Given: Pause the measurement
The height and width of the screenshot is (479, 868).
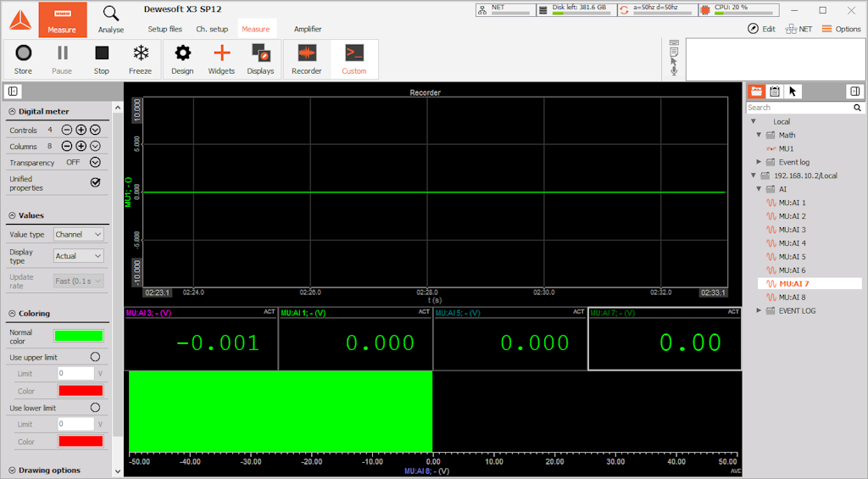Looking at the screenshot, I should (62, 59).
